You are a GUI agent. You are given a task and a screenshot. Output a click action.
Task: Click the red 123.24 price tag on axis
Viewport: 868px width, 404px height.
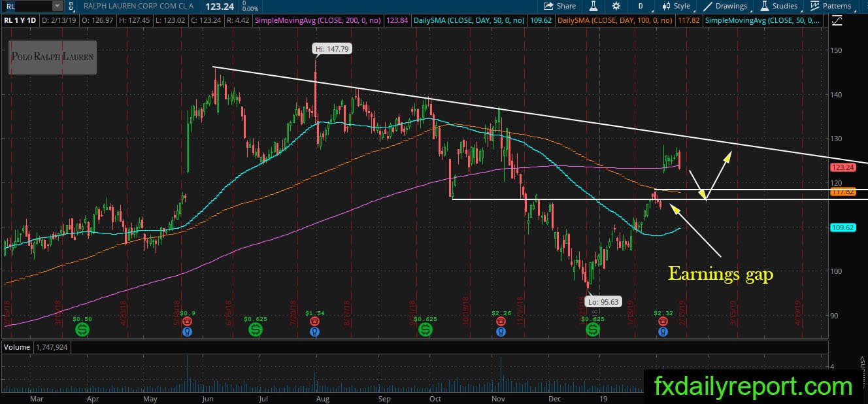coord(843,167)
